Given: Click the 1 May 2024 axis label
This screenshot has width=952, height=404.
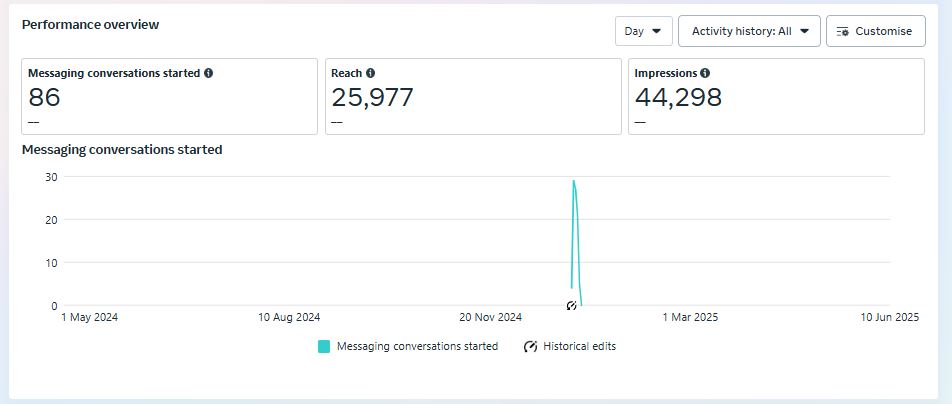Looking at the screenshot, I should tap(90, 318).
